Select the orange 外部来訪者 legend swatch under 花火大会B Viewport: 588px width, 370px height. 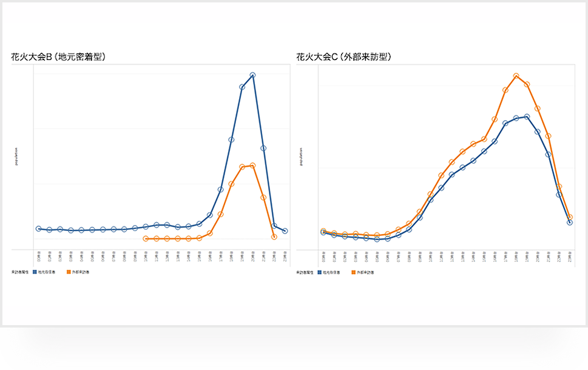68,272
